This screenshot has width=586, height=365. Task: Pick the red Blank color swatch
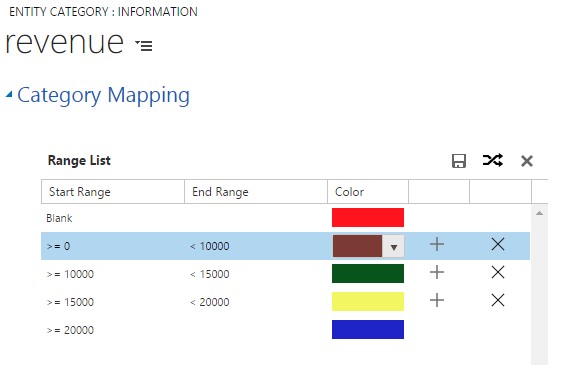pyautogui.click(x=368, y=217)
